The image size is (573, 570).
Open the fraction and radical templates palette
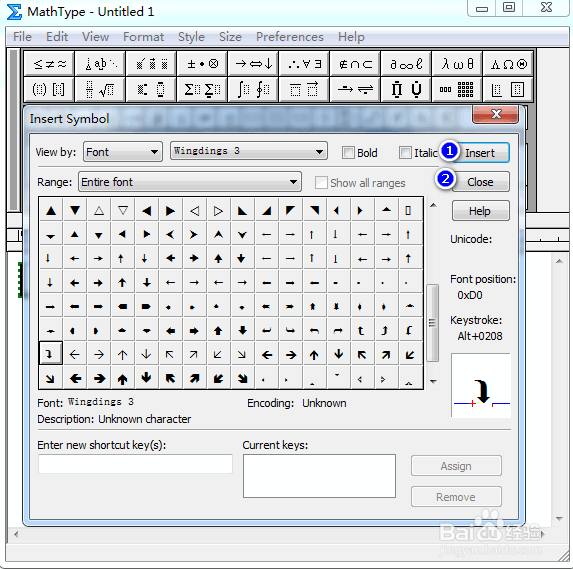[100, 90]
